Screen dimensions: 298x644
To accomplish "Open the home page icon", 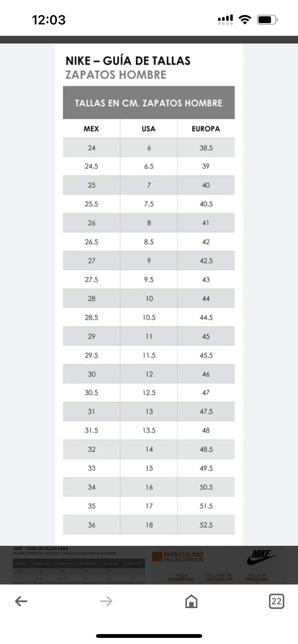I will [x=191, y=601].
